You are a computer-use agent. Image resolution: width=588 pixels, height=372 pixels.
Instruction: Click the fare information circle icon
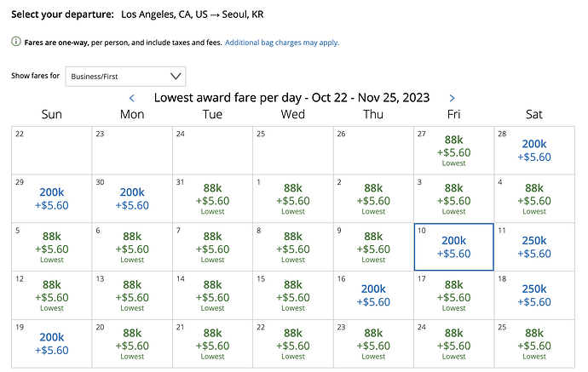pyautogui.click(x=16, y=42)
